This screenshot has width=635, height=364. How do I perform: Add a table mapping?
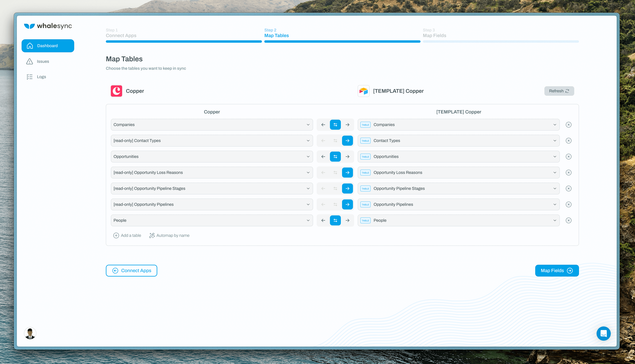(x=127, y=235)
